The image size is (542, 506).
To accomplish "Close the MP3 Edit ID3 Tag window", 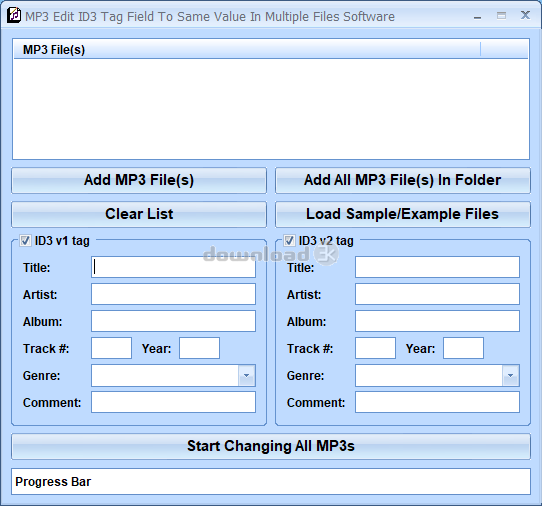I will [525, 15].
